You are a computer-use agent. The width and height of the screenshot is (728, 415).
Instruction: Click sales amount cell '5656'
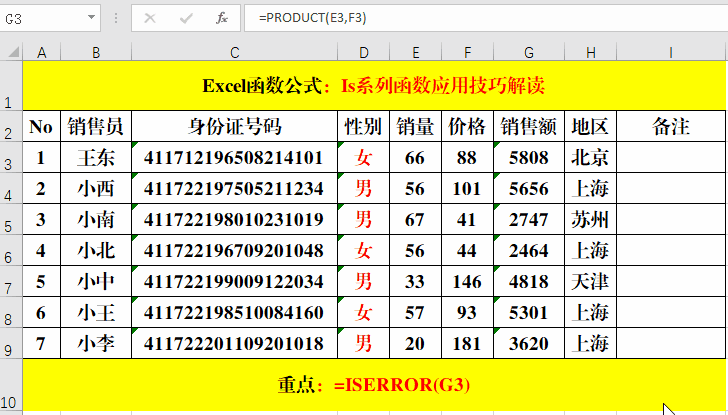click(x=529, y=188)
